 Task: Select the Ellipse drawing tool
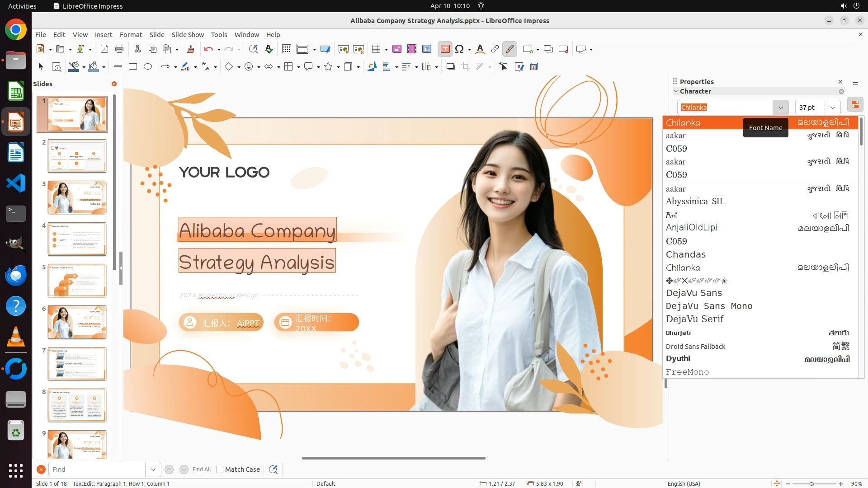point(148,67)
